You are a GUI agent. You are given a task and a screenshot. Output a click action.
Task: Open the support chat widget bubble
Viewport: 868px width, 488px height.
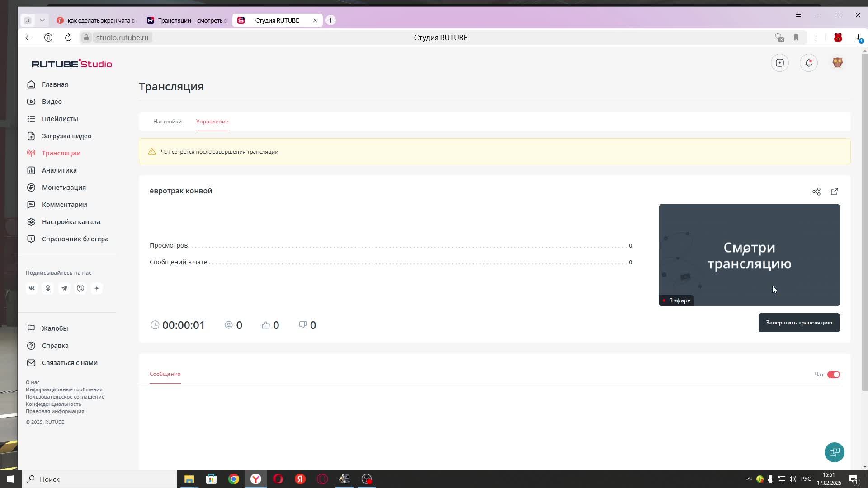pyautogui.click(x=834, y=452)
